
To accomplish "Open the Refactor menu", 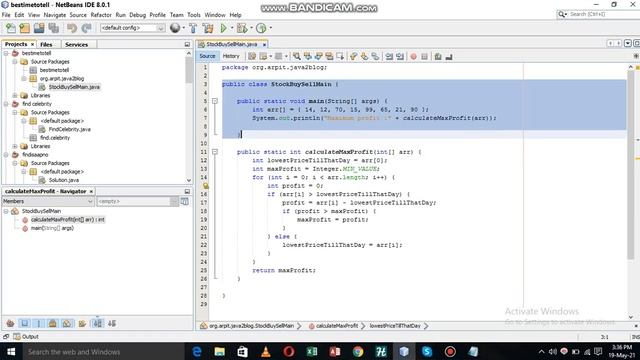I will [x=101, y=15].
